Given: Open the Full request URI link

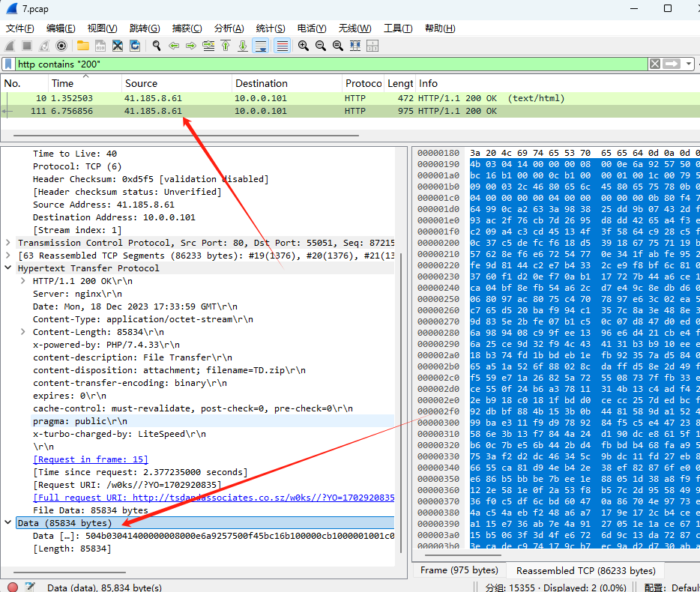Looking at the screenshot, I should [214, 498].
